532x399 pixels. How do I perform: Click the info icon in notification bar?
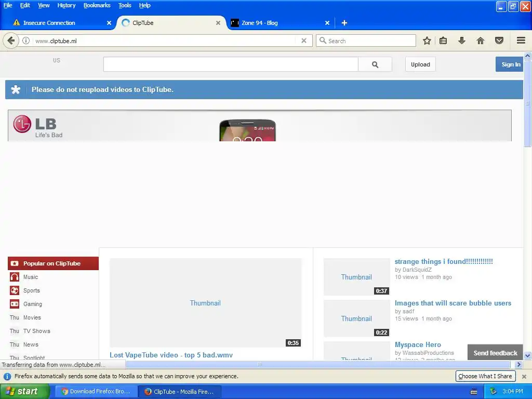(x=7, y=376)
